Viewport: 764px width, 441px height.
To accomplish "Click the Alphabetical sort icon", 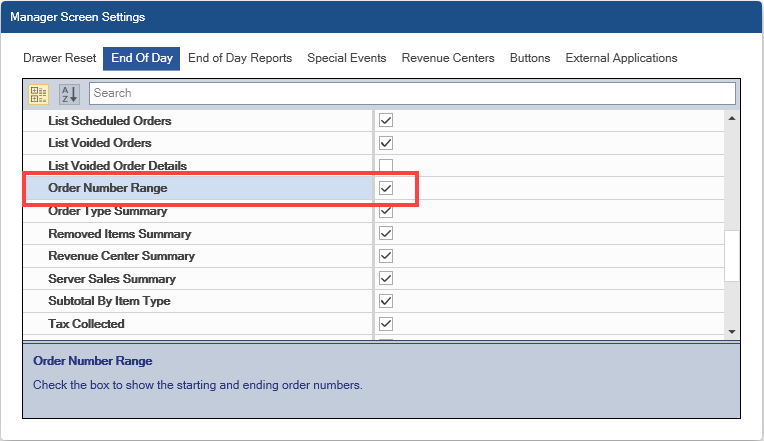I will pyautogui.click(x=68, y=94).
